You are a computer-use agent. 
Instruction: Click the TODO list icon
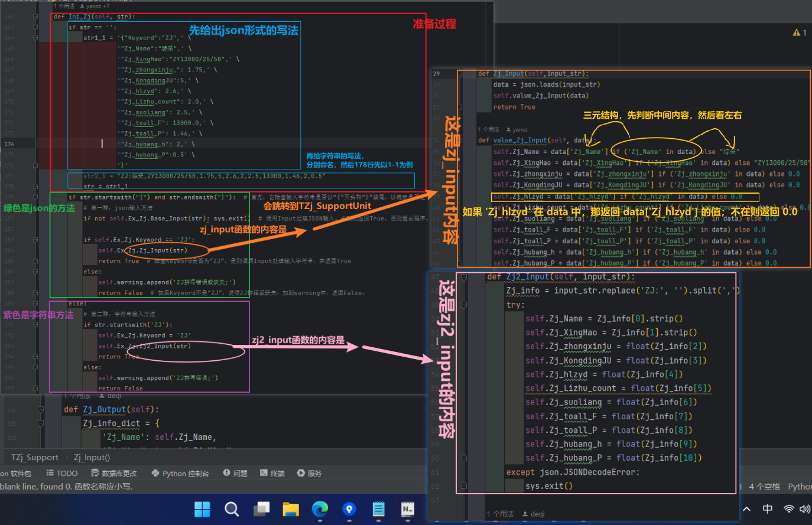(50, 473)
